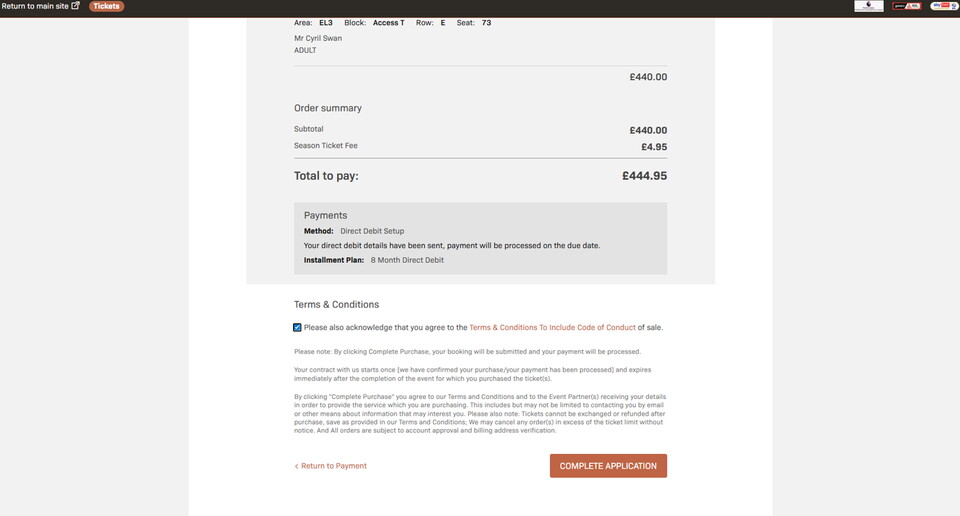Screen dimensions: 960x516
Task: Click the back chevron before Return to Payment
Action: (x=296, y=466)
